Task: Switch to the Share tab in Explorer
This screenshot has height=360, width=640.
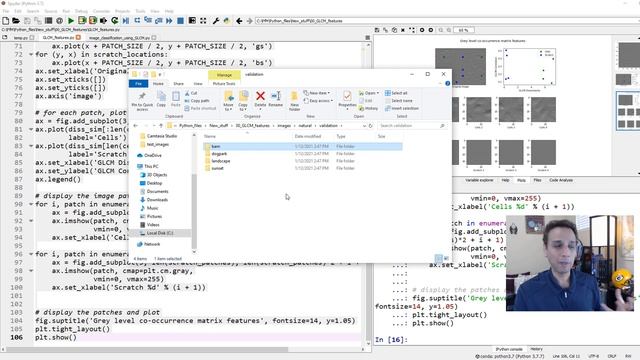Action: 178,84
